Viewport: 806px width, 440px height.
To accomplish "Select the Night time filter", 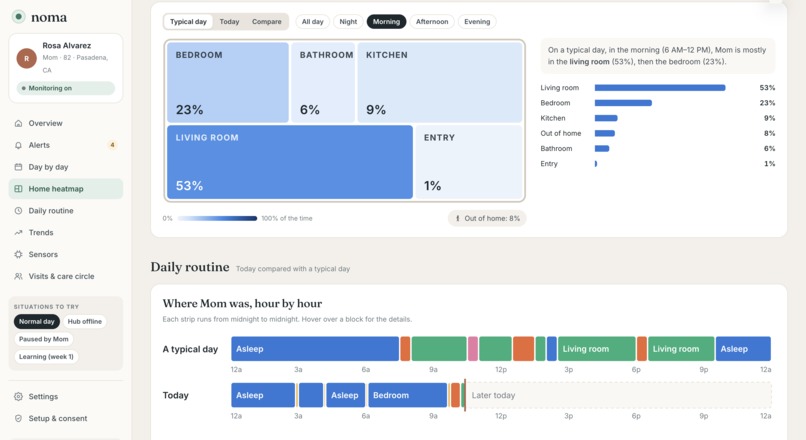I will click(x=348, y=22).
